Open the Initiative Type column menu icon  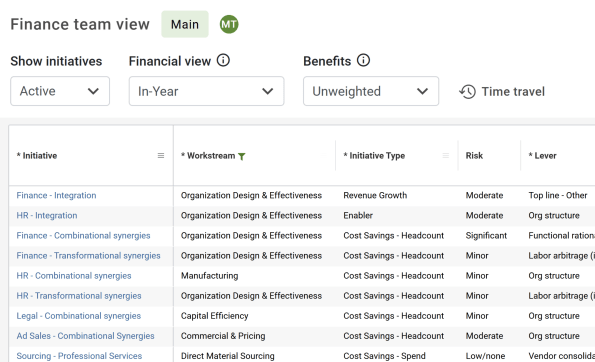(x=446, y=156)
